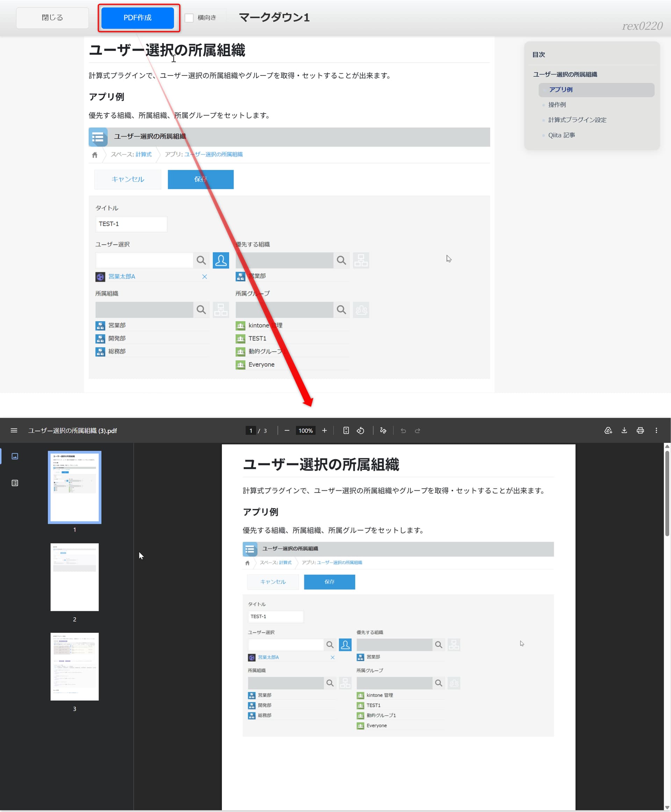The height and width of the screenshot is (812, 671).
Task: Click the PDF page number input field
Action: pos(251,430)
